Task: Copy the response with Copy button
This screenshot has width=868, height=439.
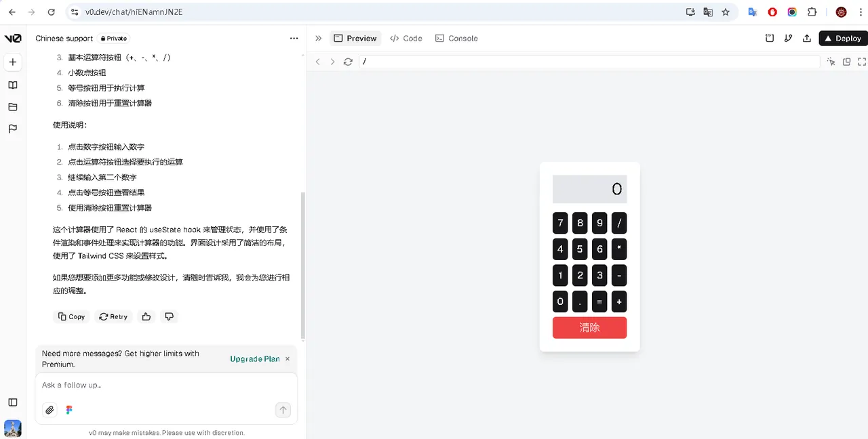Action: tap(72, 316)
